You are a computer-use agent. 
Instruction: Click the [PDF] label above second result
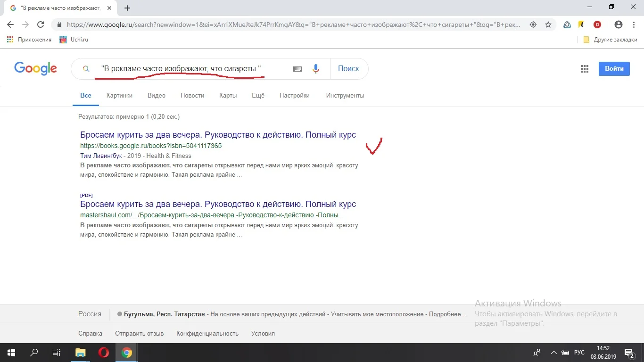point(86,195)
